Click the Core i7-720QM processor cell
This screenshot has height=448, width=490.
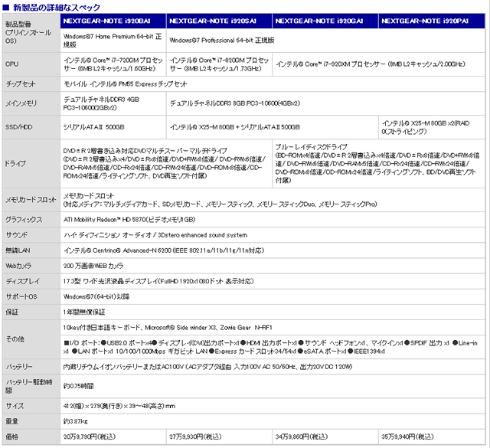click(x=113, y=64)
